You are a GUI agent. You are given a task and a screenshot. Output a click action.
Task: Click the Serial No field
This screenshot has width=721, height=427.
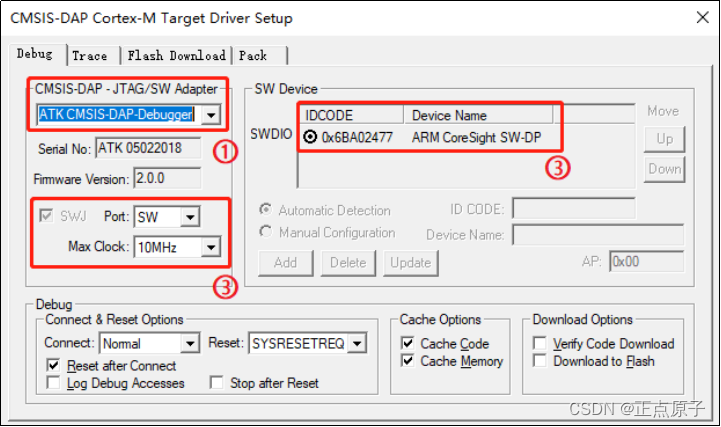[147, 149]
